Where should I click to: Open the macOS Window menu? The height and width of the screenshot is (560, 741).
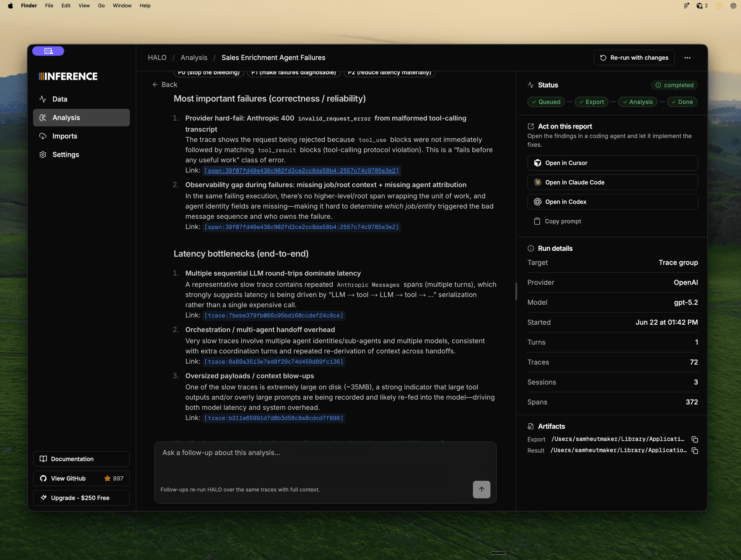coord(122,5)
